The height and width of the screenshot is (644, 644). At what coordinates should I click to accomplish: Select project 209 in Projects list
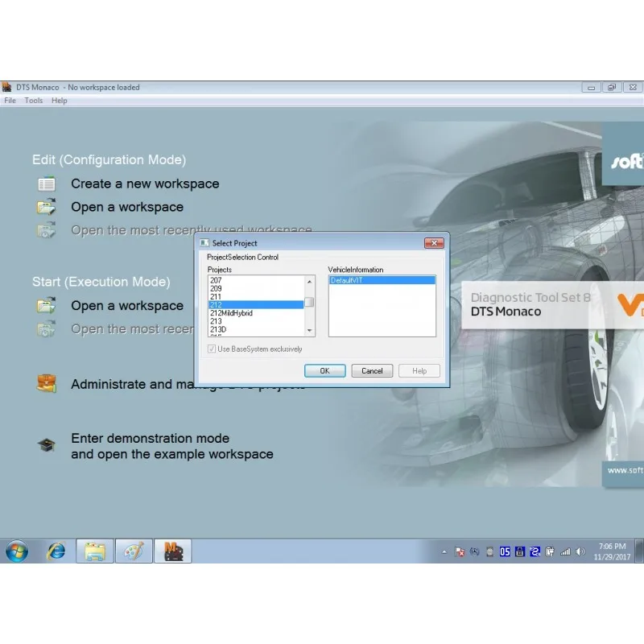pos(256,288)
